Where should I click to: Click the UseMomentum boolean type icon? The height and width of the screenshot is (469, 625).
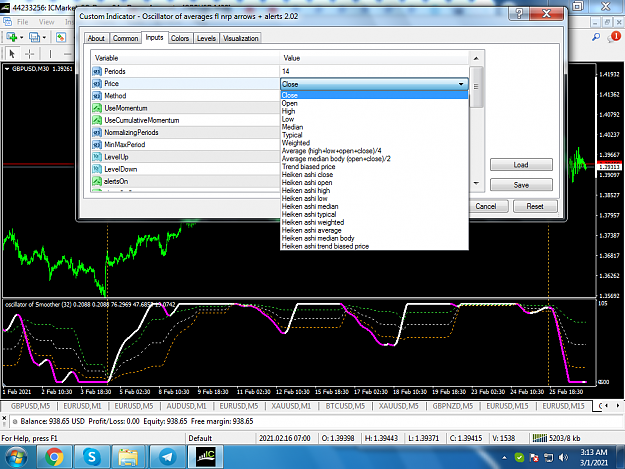click(97, 108)
